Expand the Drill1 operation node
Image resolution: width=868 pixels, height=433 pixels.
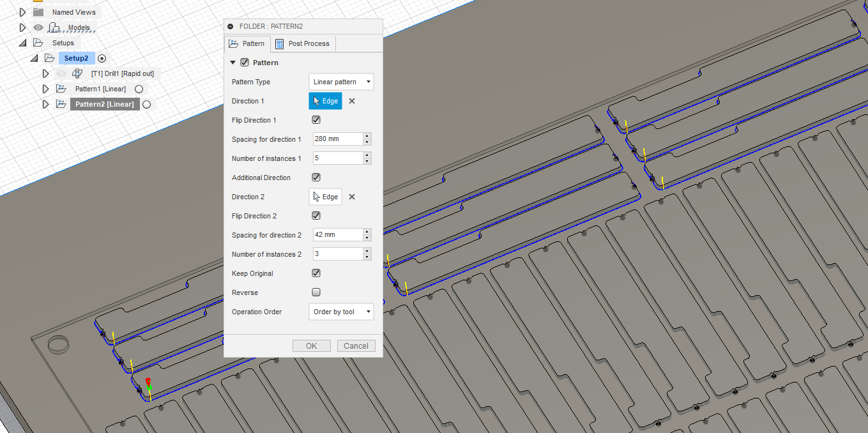click(46, 73)
